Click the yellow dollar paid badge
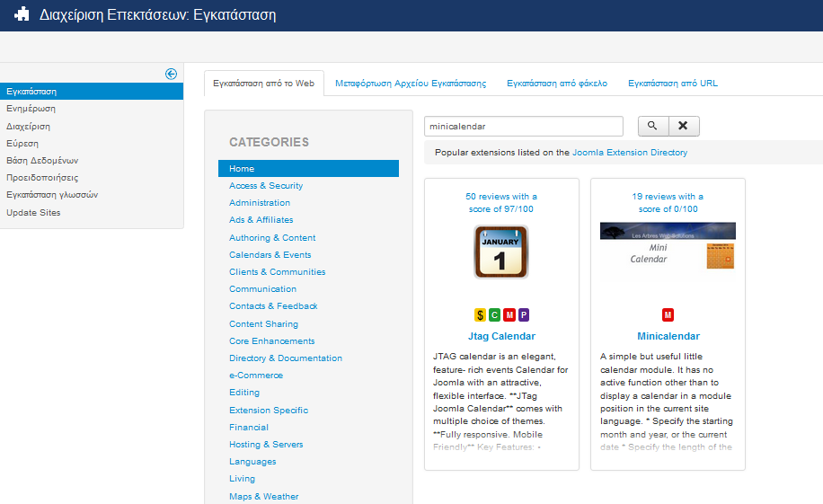This screenshot has width=823, height=504. click(480, 315)
